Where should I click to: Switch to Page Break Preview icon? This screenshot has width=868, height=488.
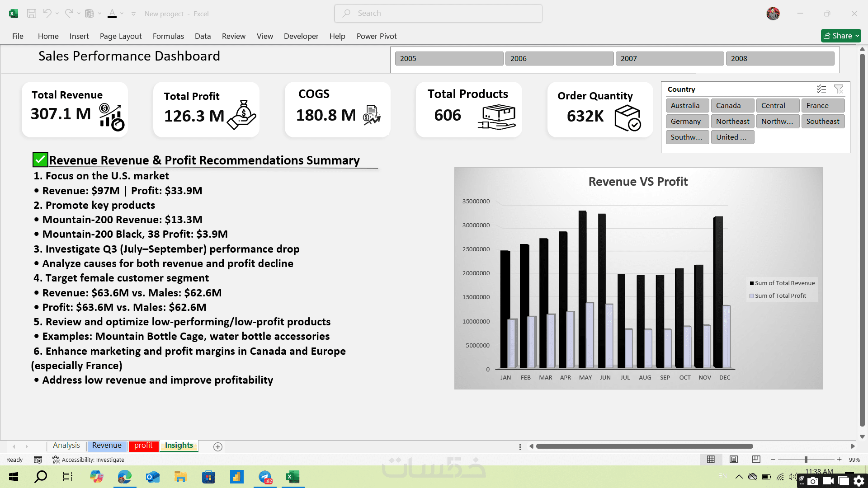click(756, 460)
